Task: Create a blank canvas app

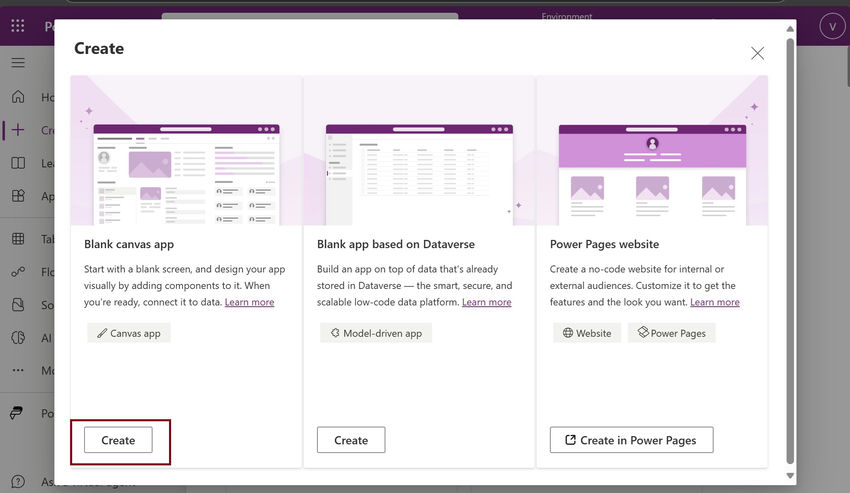Action: click(118, 440)
